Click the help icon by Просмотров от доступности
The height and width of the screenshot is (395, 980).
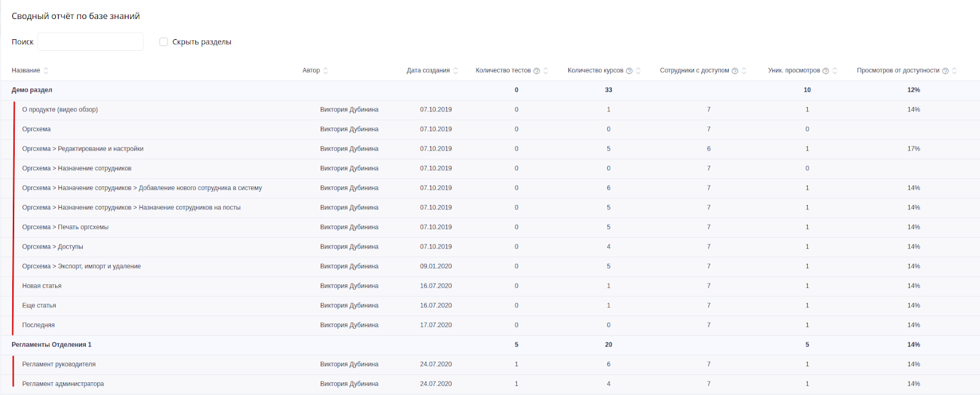coord(945,71)
